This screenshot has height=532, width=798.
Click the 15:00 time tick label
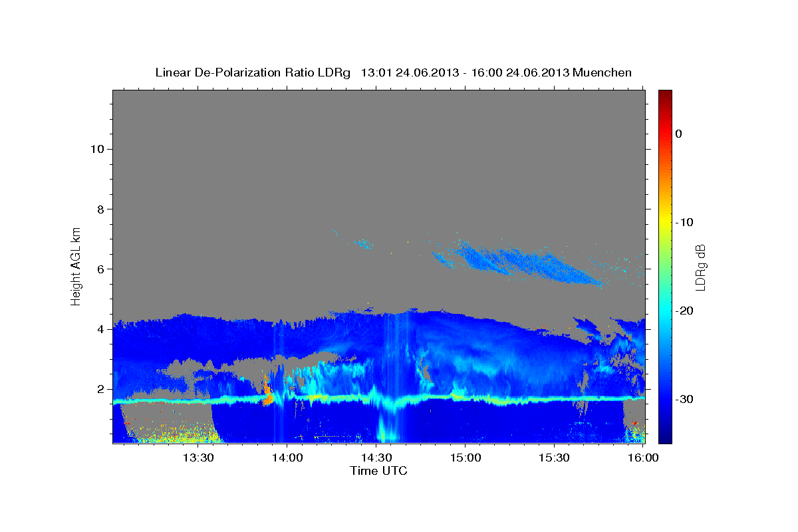tap(465, 458)
